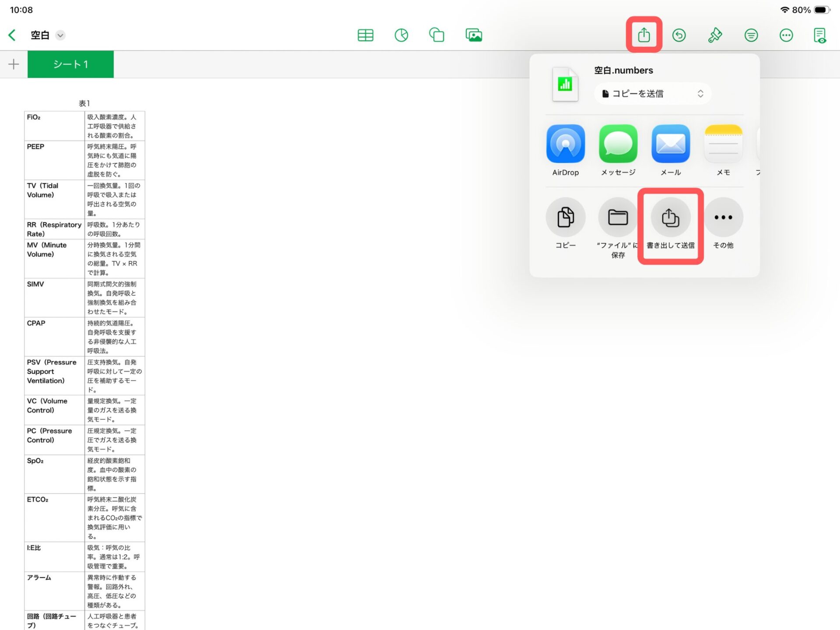Expand the コピーを送信 dropdown
The height and width of the screenshot is (630, 840).
click(x=652, y=94)
